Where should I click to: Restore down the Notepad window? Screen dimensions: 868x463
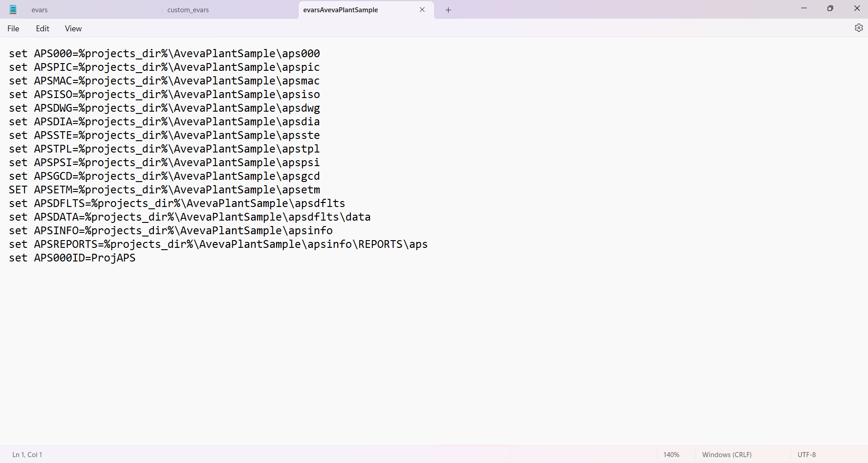(830, 9)
